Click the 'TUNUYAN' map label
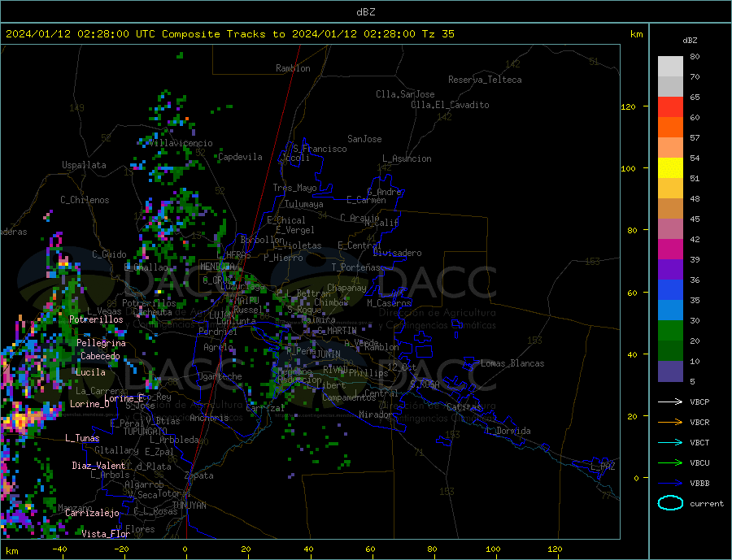This screenshot has width=732, height=560. [x=189, y=505]
